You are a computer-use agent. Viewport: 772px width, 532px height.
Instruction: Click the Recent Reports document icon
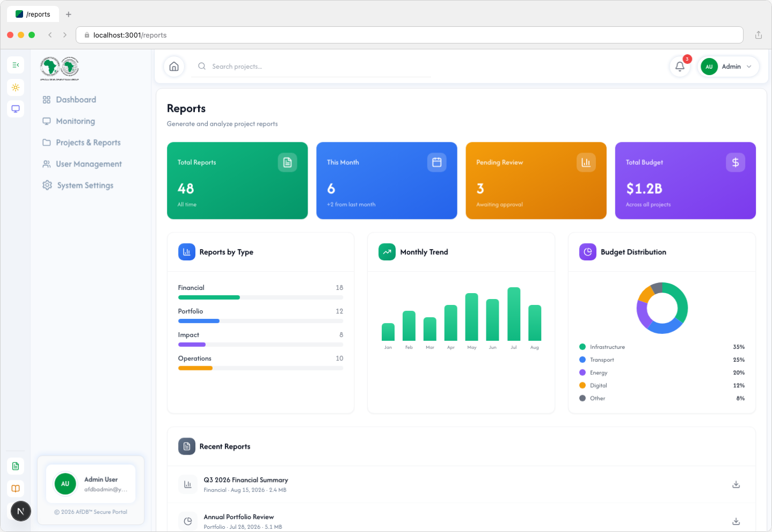pos(187,446)
